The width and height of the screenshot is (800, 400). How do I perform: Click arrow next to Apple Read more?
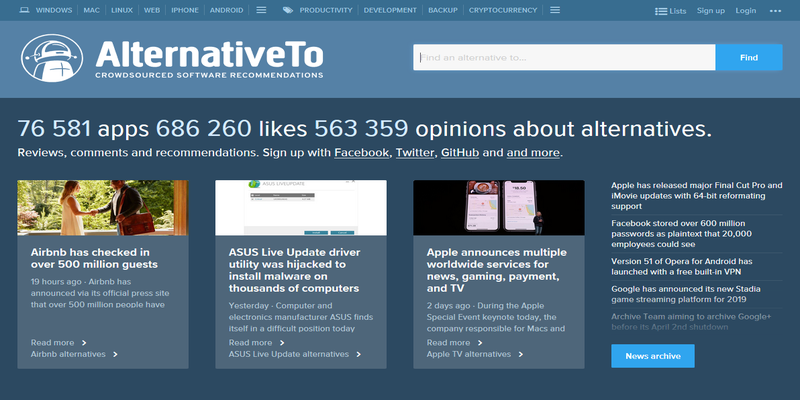pos(480,343)
